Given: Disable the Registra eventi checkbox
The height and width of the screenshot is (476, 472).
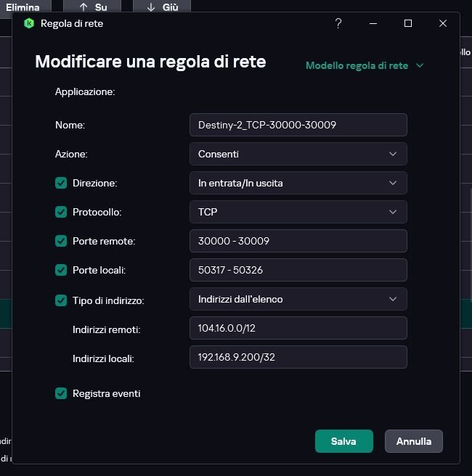Looking at the screenshot, I should pos(61,393).
